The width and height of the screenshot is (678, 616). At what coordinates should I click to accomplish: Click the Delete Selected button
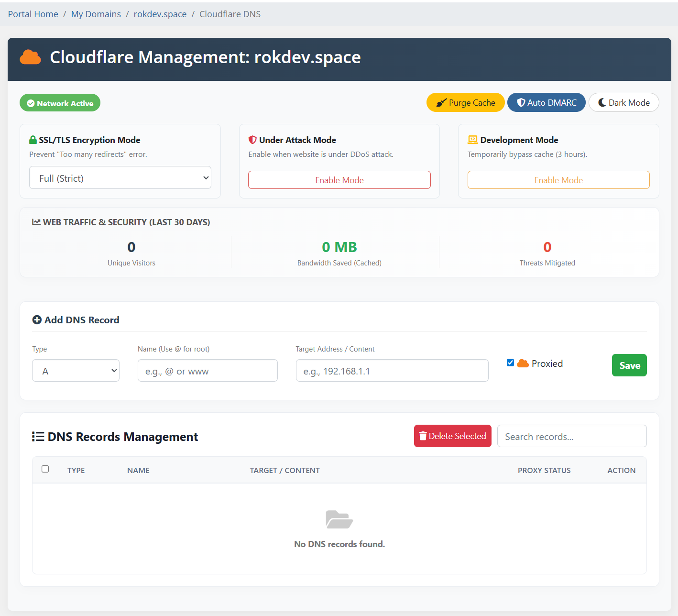click(453, 436)
